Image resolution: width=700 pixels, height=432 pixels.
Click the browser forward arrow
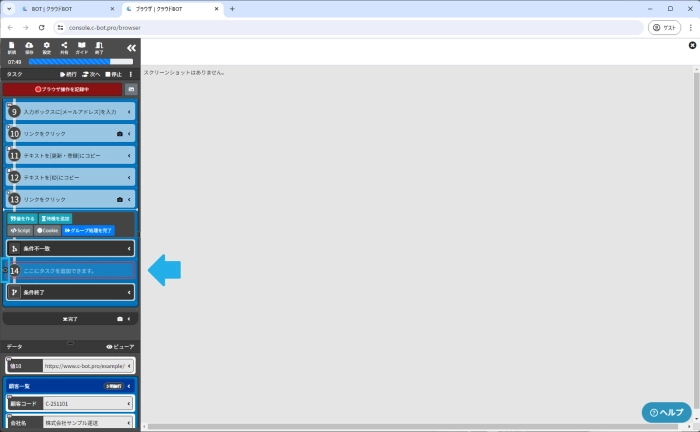pos(26,28)
